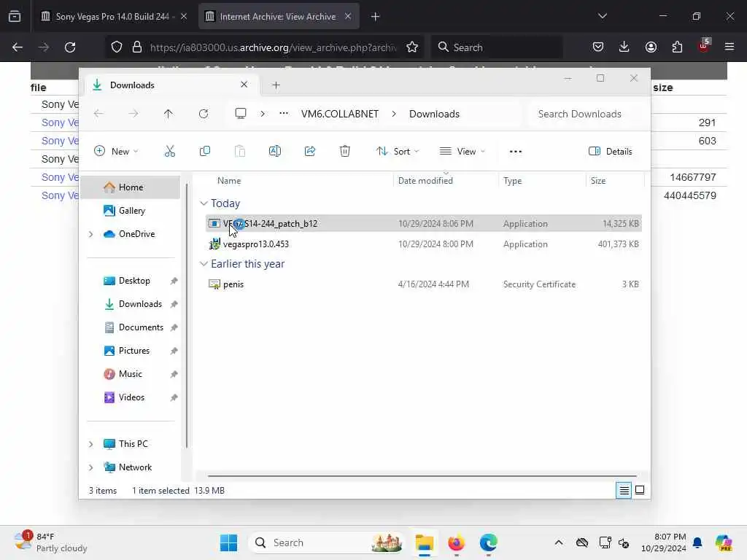Click breadcrumb chevron after VM6.COLLABNET

pos(394,114)
